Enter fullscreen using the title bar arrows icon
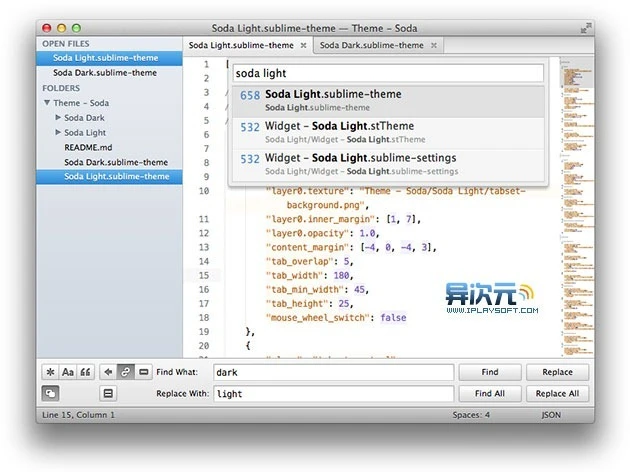This screenshot has height=472, width=630. (585, 27)
